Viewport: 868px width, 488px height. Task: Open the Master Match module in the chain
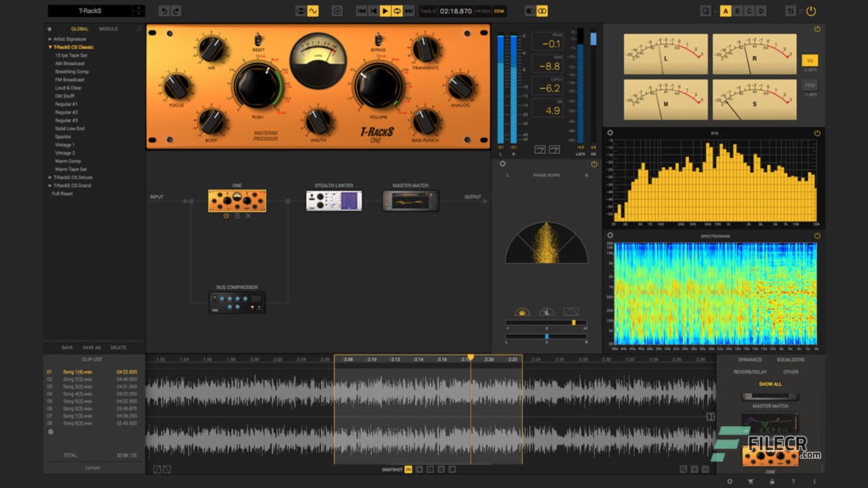(410, 200)
